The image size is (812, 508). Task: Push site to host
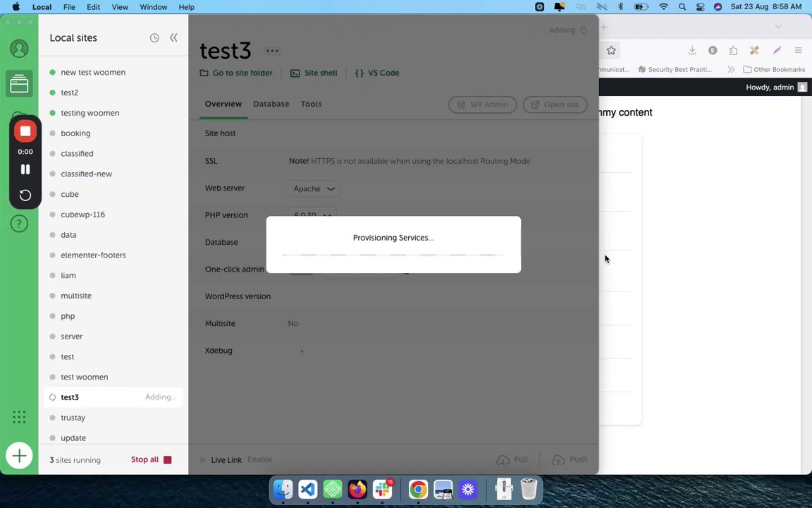[569, 460]
